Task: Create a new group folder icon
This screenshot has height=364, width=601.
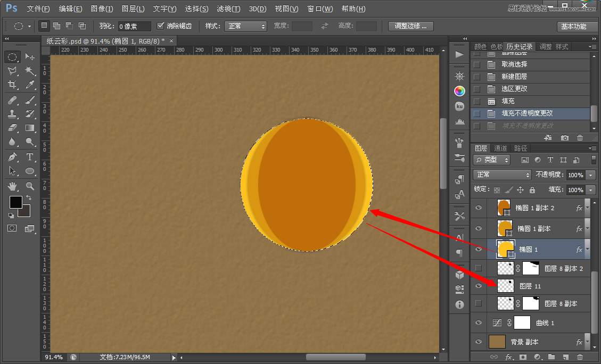Action: coord(551,357)
